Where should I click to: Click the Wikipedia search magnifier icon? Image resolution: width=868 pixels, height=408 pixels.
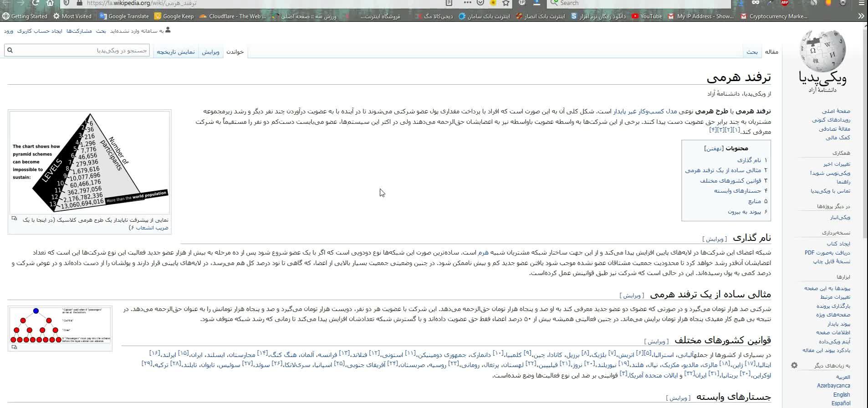[x=10, y=50]
